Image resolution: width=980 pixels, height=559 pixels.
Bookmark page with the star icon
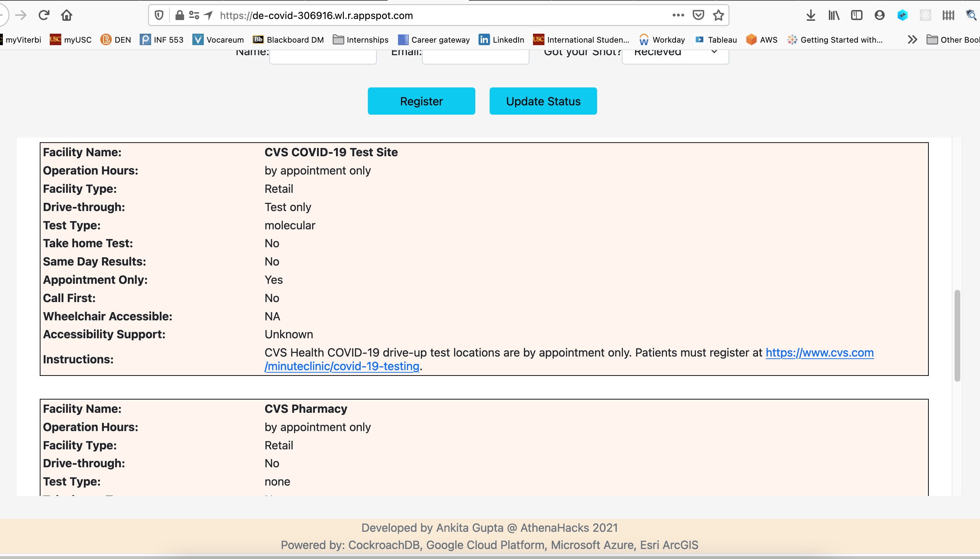[x=718, y=15]
